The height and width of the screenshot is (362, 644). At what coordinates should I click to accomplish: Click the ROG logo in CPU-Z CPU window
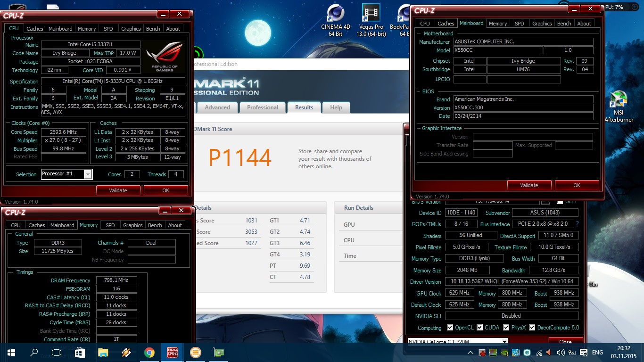[x=165, y=57]
